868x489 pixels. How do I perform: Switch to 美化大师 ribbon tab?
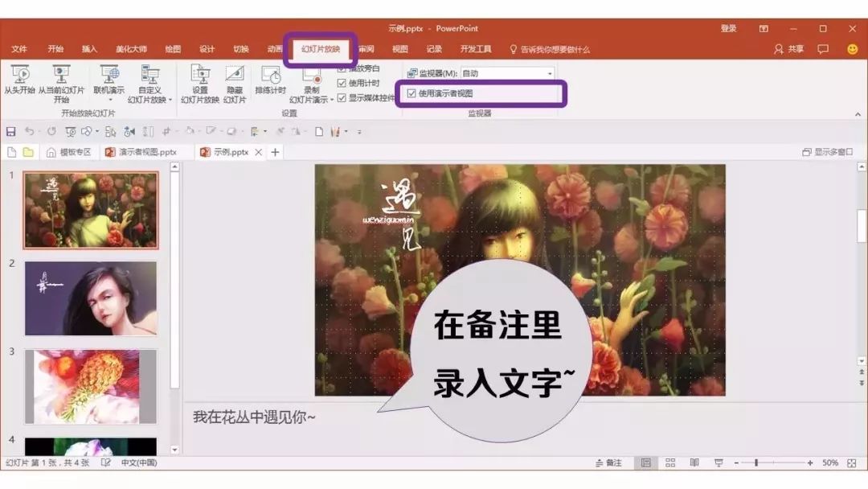click(131, 49)
